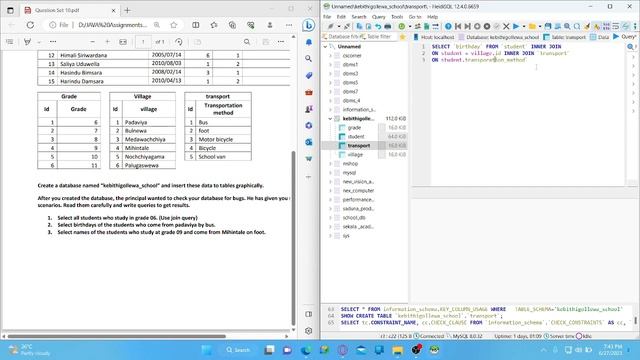This screenshot has height=360, width=640.
Task: Expand the mysql database node
Action: (x=330, y=173)
